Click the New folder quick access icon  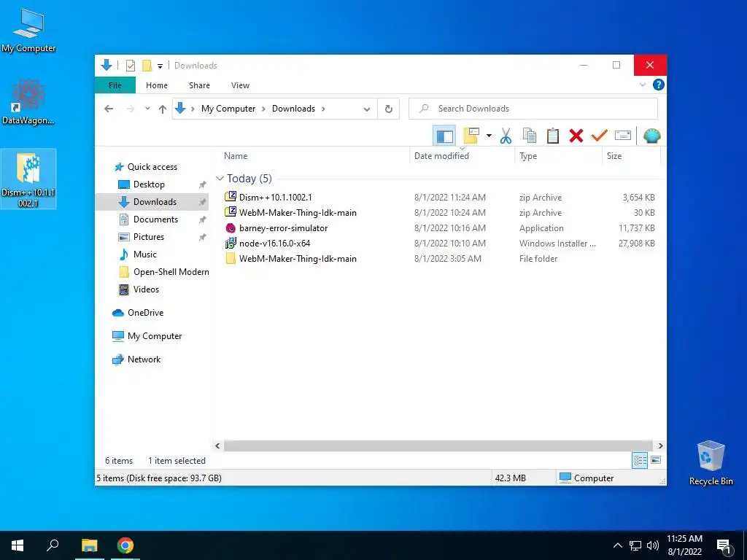[x=147, y=65]
